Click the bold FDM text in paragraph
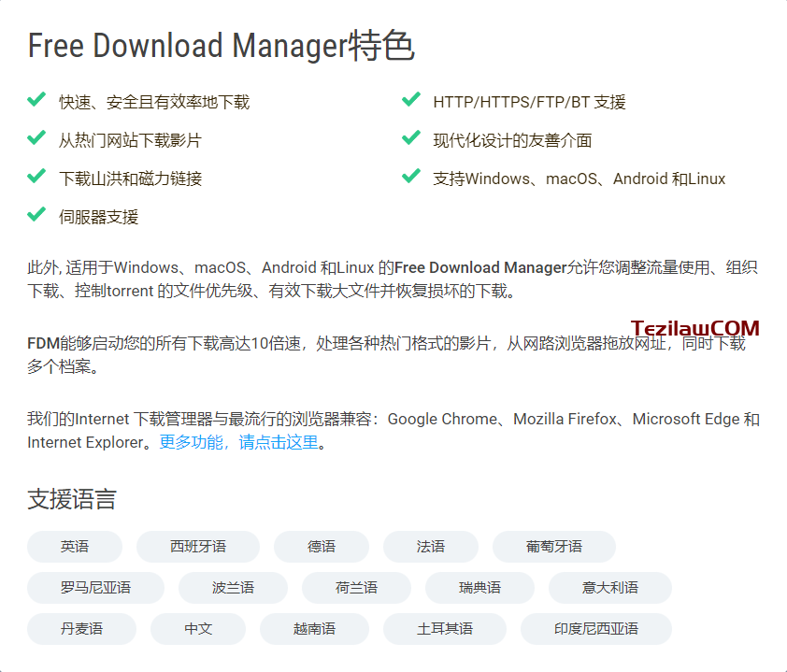The height and width of the screenshot is (672, 787). point(44,344)
